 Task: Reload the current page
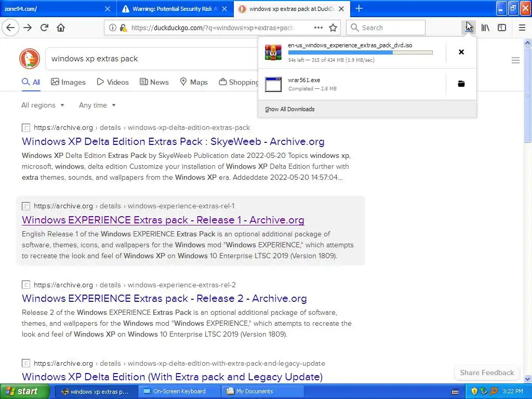click(x=44, y=28)
